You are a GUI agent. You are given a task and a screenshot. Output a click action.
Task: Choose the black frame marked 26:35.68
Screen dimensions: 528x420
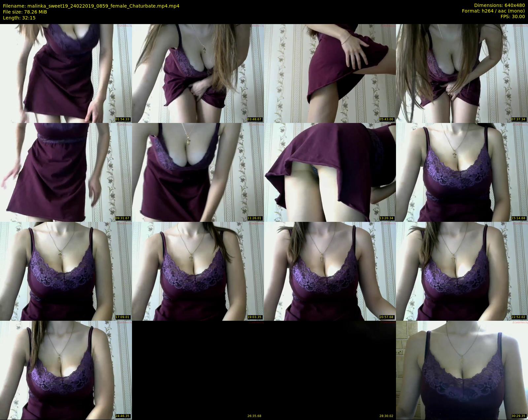198,370
